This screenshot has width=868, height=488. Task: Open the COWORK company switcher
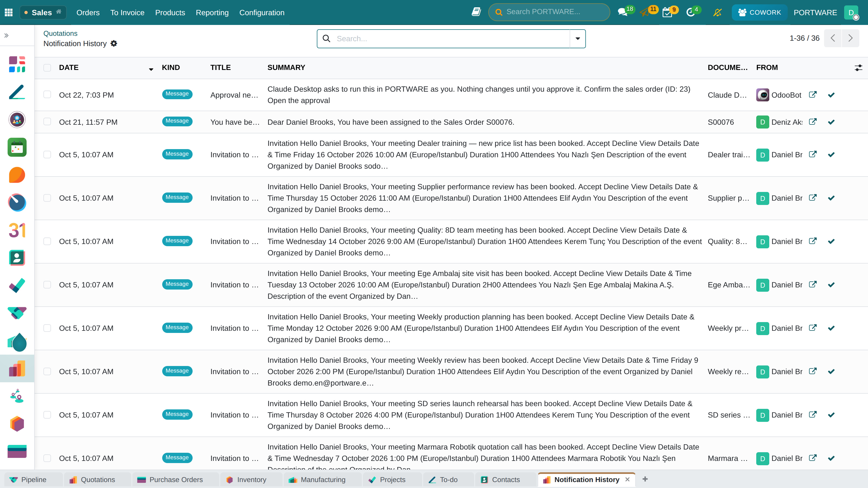(759, 12)
